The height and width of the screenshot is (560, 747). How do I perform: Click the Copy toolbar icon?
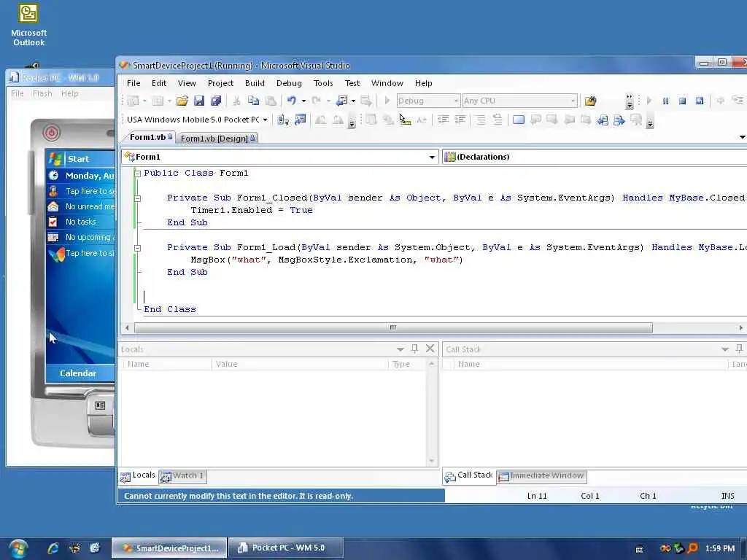pos(253,101)
